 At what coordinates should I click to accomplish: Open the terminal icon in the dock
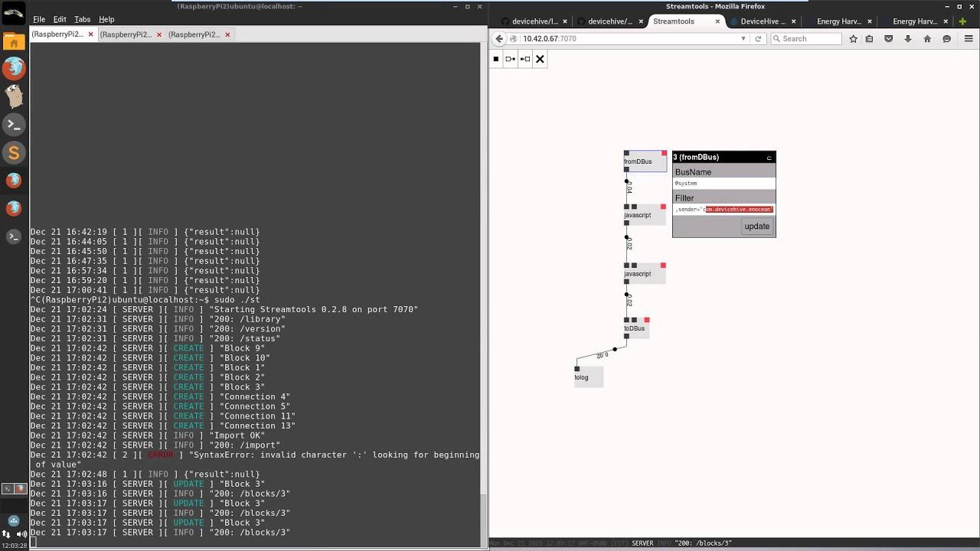(14, 124)
